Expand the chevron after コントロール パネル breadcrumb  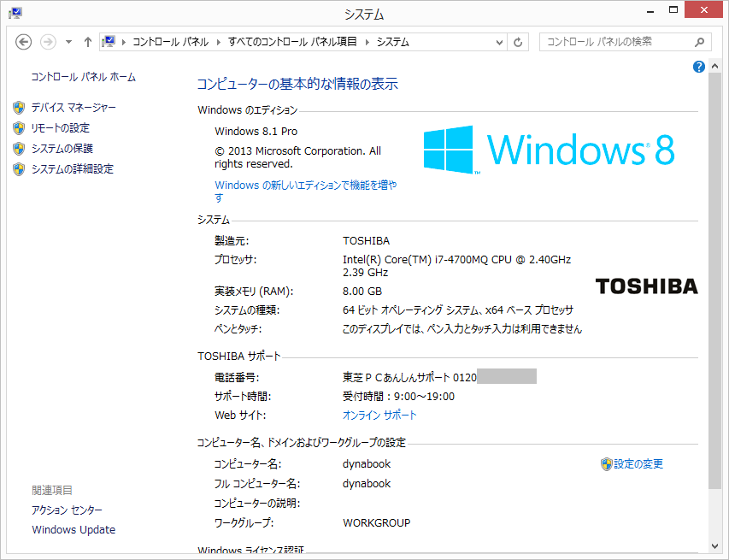pos(218,42)
